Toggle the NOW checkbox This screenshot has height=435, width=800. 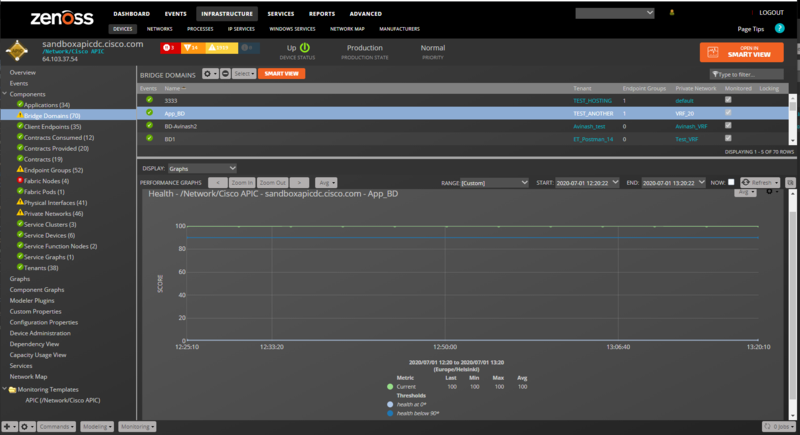731,182
